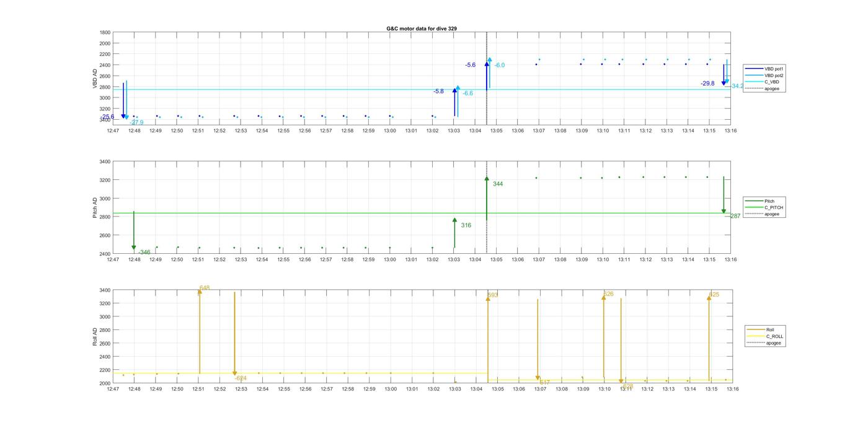Click the '-624' roll data label
This screenshot has width=868, height=430.
pos(241,378)
